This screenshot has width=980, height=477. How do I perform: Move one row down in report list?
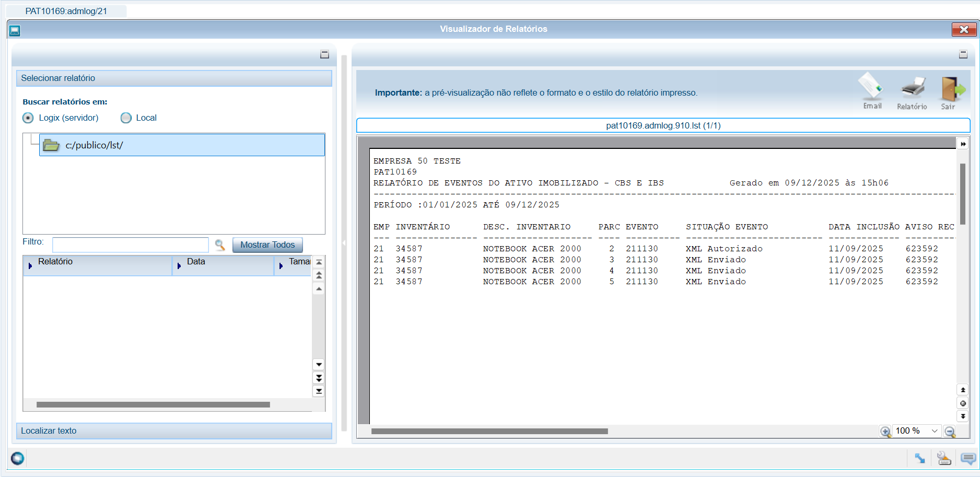point(319,364)
